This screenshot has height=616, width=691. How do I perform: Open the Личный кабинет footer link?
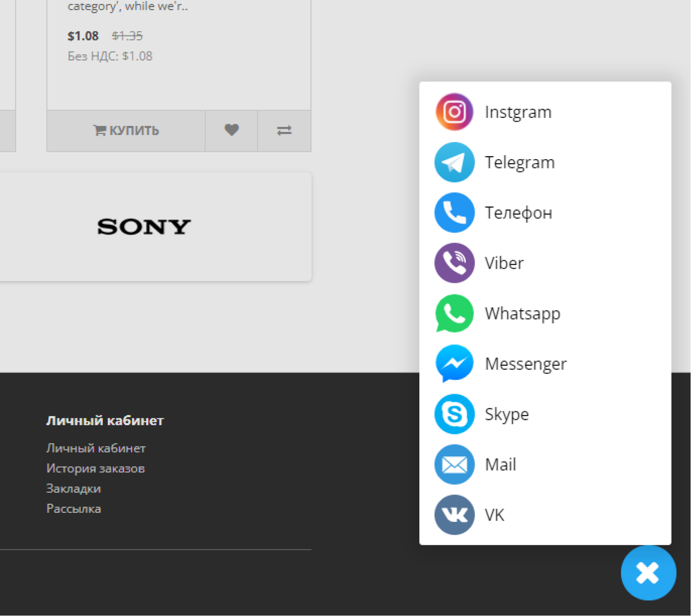pyautogui.click(x=96, y=449)
